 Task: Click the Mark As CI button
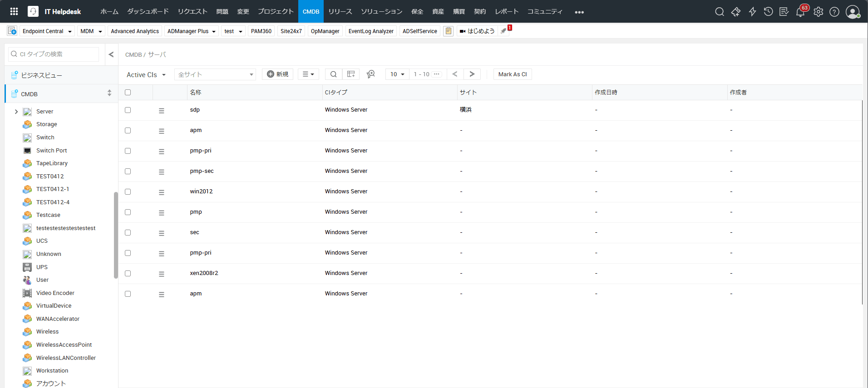pyautogui.click(x=513, y=74)
